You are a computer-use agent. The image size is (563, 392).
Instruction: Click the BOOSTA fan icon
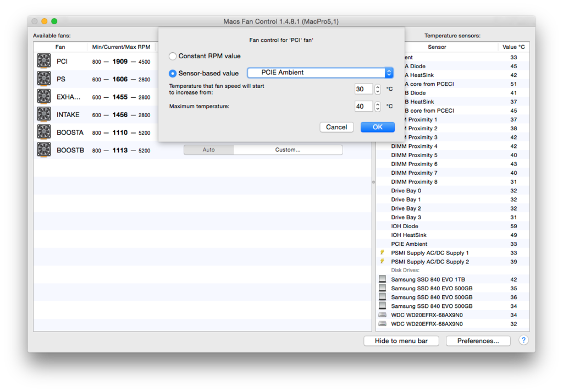pos(44,132)
